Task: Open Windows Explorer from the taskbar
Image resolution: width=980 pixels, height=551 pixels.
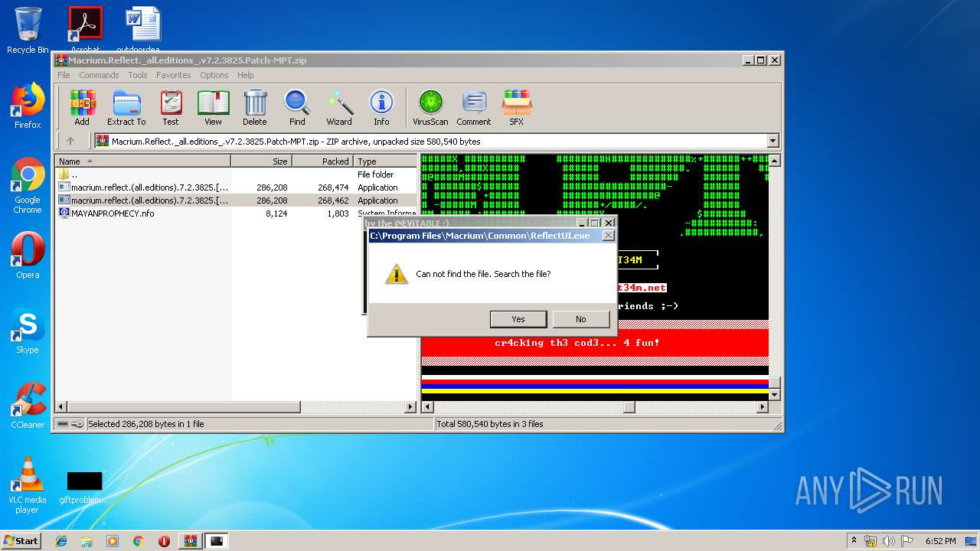Action: pos(87,541)
